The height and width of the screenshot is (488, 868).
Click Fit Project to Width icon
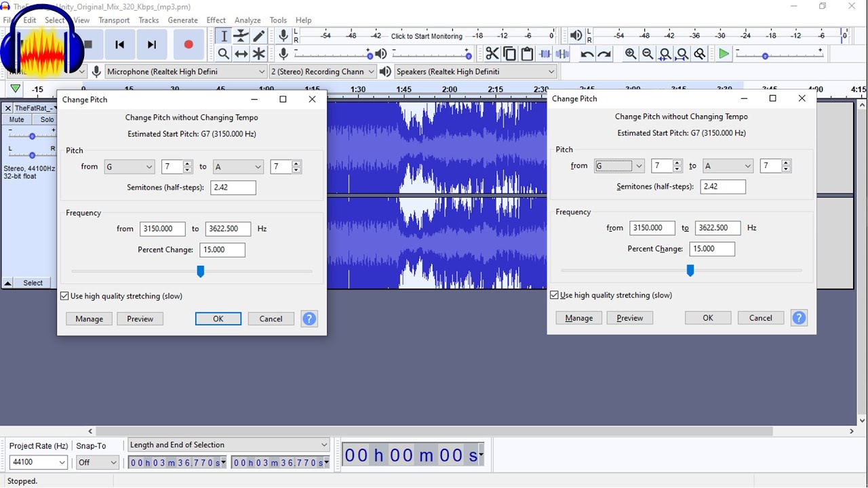pyautogui.click(x=682, y=54)
